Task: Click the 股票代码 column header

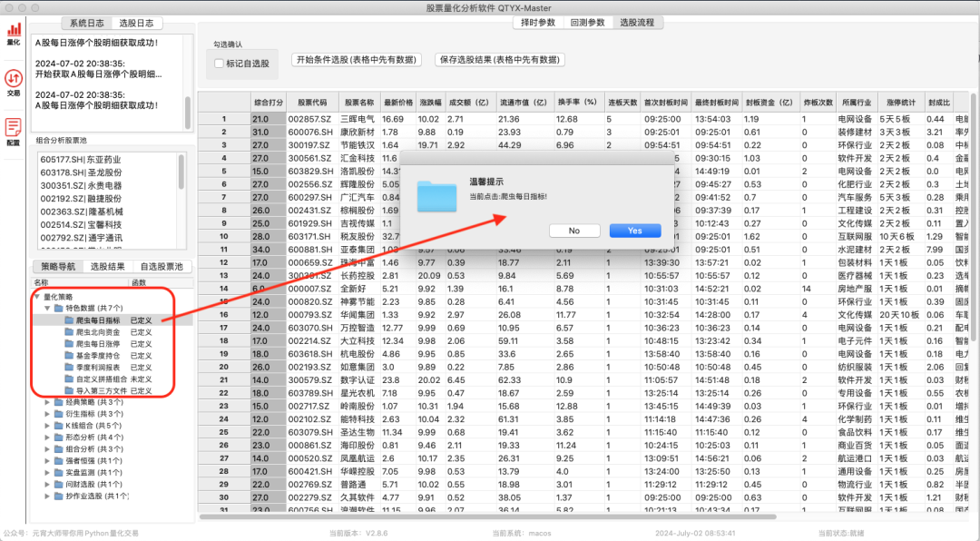Action: click(312, 102)
